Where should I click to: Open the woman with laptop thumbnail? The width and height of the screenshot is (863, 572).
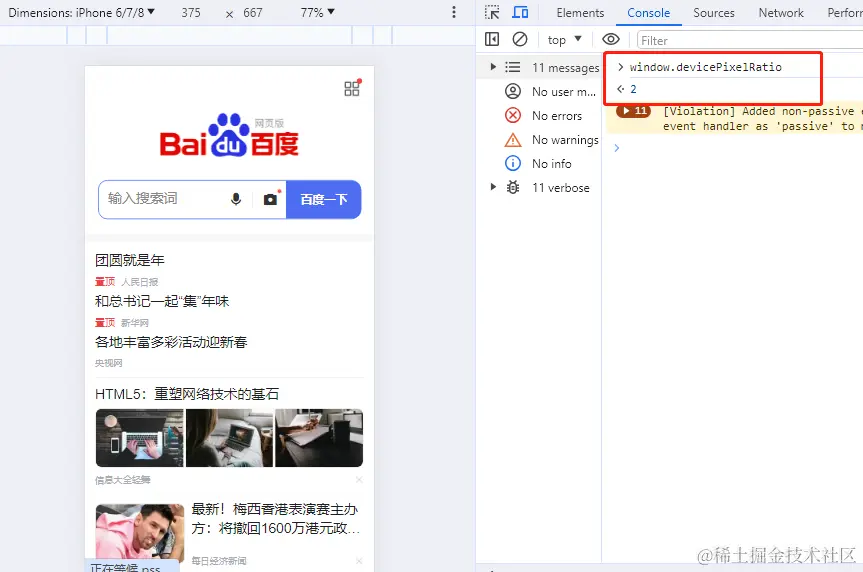point(230,438)
